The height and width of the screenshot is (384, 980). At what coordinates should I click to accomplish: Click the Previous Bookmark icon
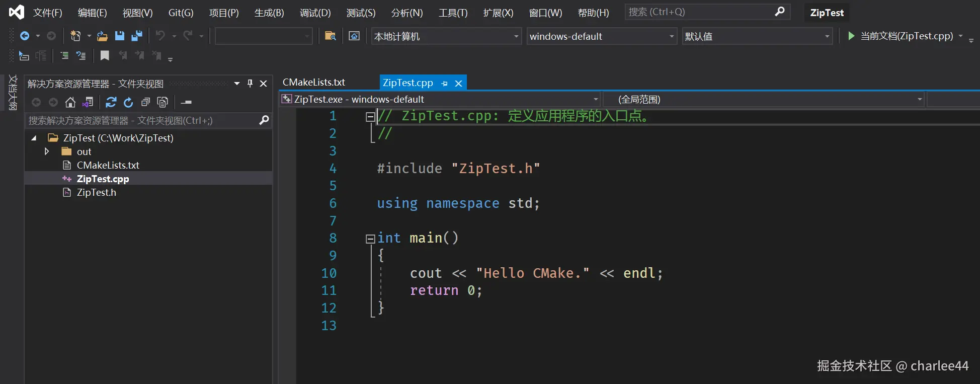pyautogui.click(x=123, y=56)
